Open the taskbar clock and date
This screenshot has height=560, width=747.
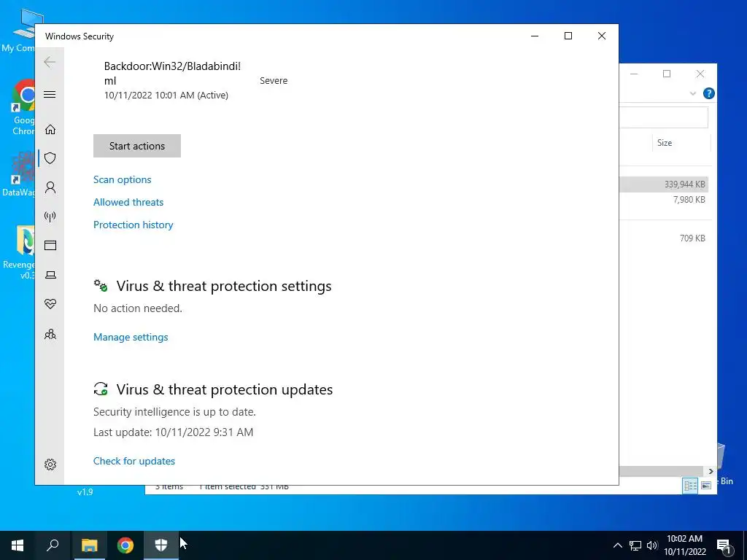pos(684,545)
